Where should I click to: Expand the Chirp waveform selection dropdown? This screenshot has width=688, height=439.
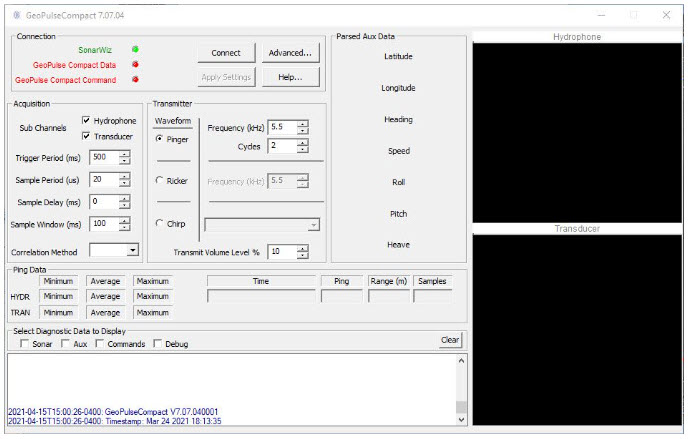pos(314,225)
